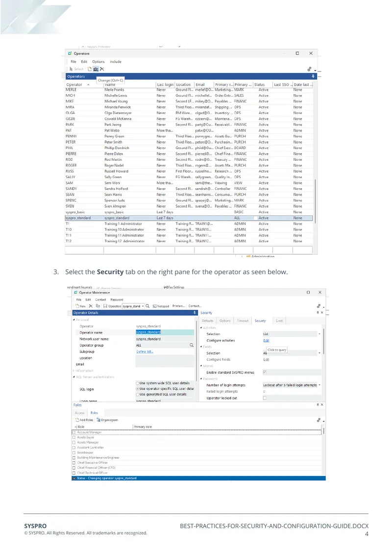Browse operator groups with magnifier icon
This screenshot has height=554, width=392.
coord(192,345)
